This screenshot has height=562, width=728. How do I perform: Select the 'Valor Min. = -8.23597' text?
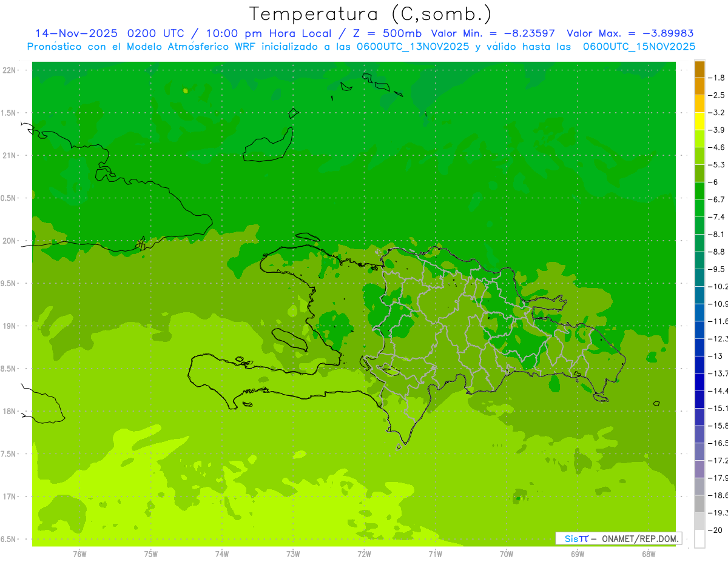[x=493, y=33]
